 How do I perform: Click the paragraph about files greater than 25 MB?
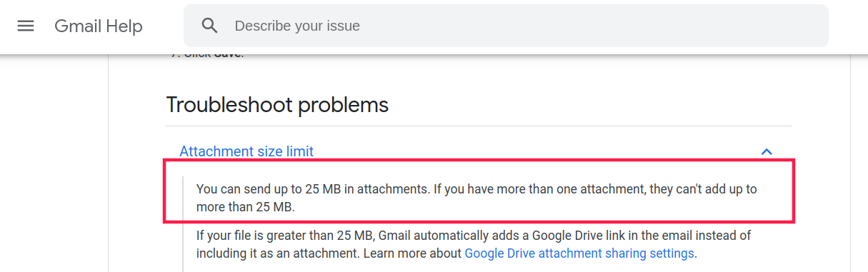coord(474,244)
